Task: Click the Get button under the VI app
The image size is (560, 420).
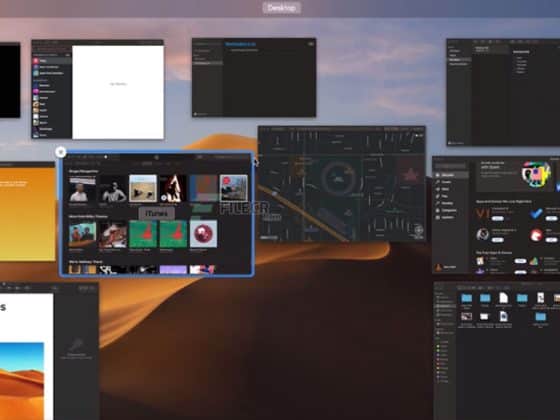Action: (498, 218)
